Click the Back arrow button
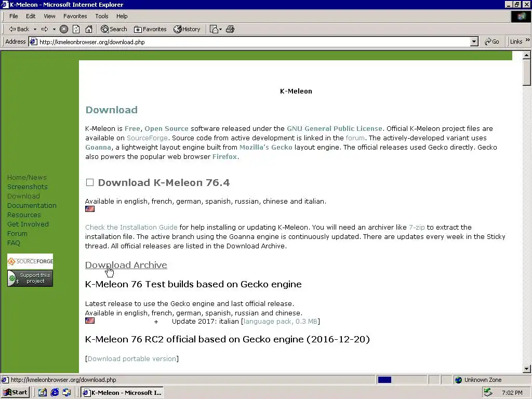Image resolution: width=532 pixels, height=399 pixels. [x=19, y=29]
